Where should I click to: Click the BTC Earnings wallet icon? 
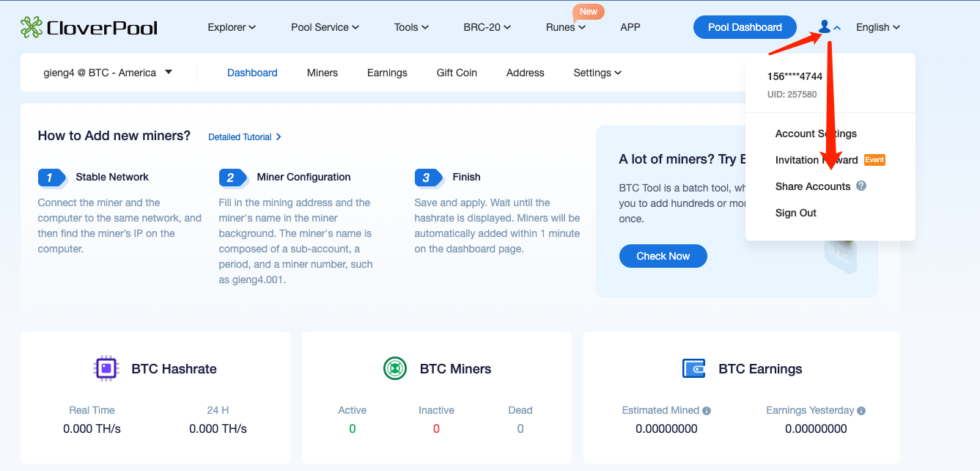pyautogui.click(x=693, y=368)
